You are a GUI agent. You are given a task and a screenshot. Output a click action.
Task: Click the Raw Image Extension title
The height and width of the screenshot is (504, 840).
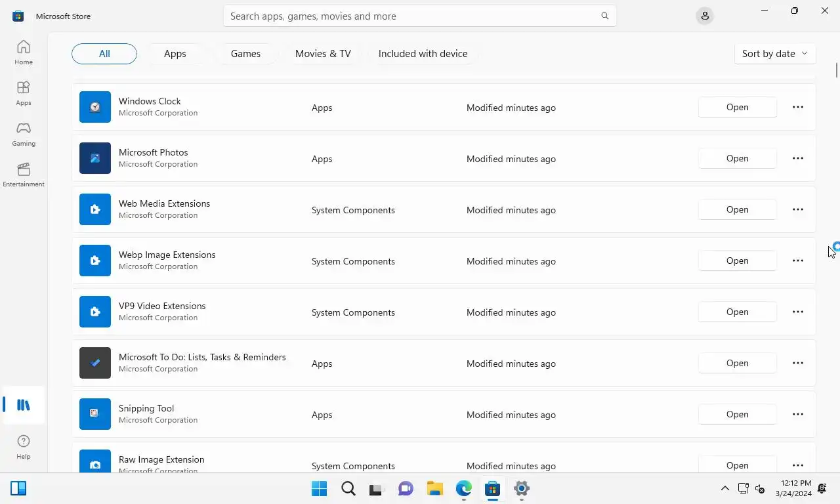coord(161,459)
